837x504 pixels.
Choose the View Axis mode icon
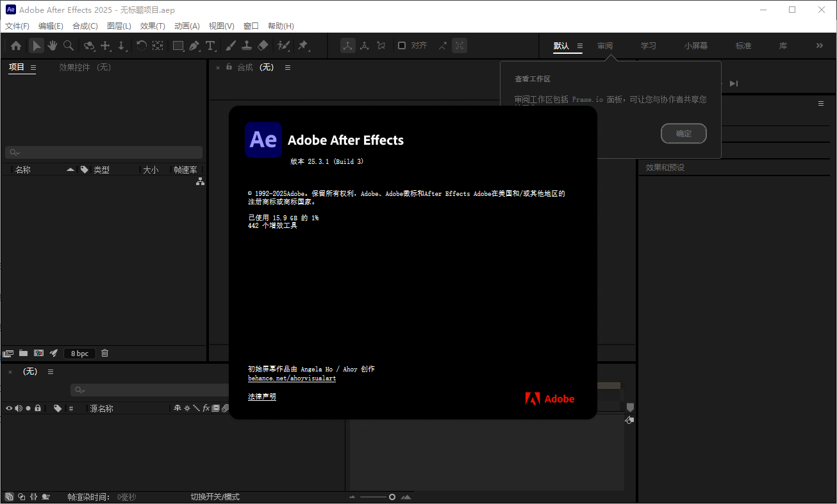point(381,45)
